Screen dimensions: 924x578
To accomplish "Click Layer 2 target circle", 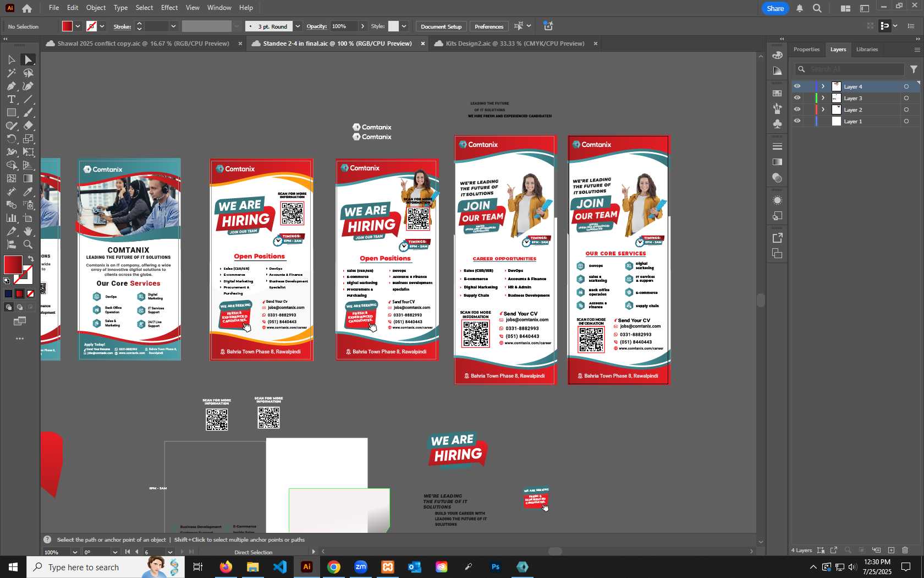I will [x=906, y=110].
